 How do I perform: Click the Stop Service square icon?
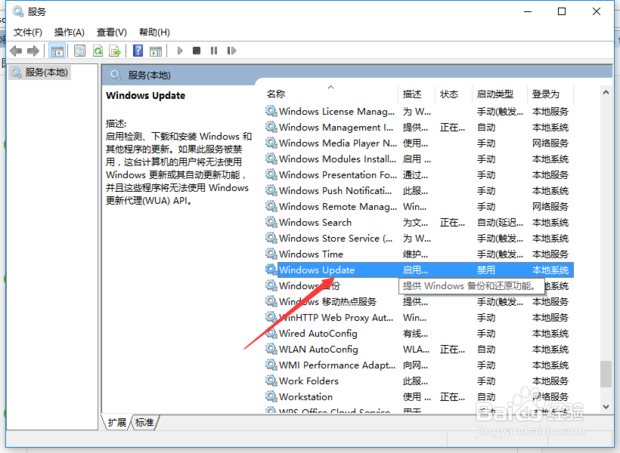[197, 51]
